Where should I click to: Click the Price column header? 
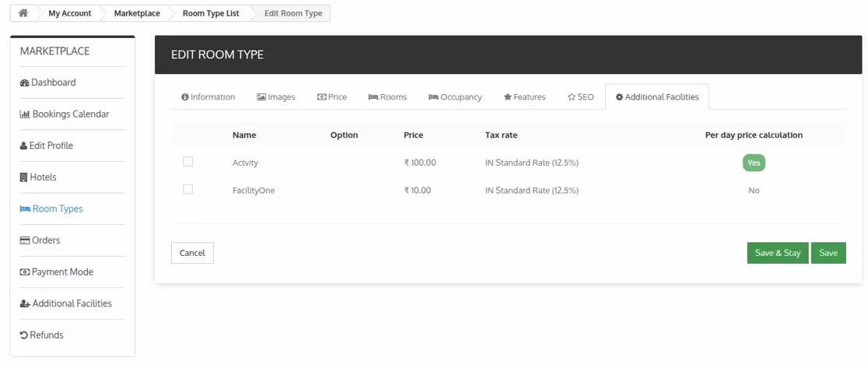[x=414, y=135]
